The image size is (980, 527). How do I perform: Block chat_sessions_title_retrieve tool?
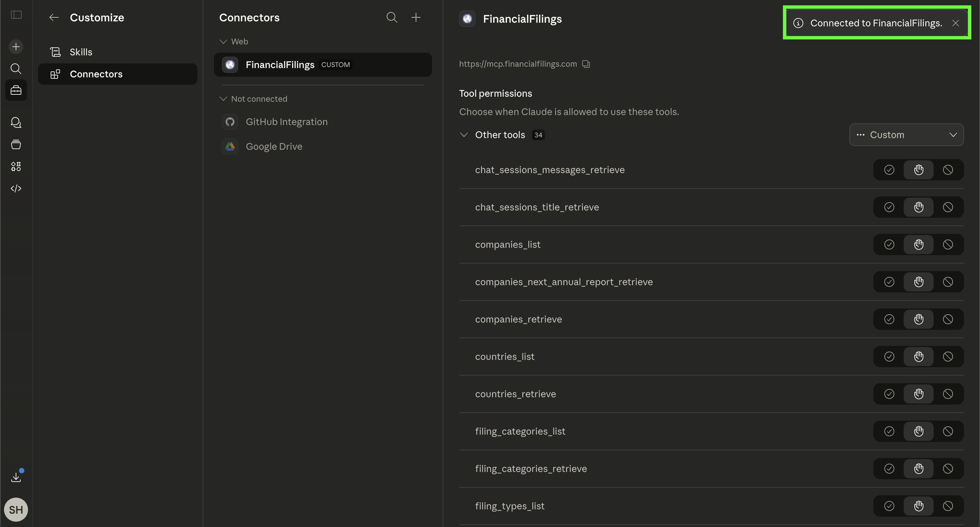(x=948, y=207)
